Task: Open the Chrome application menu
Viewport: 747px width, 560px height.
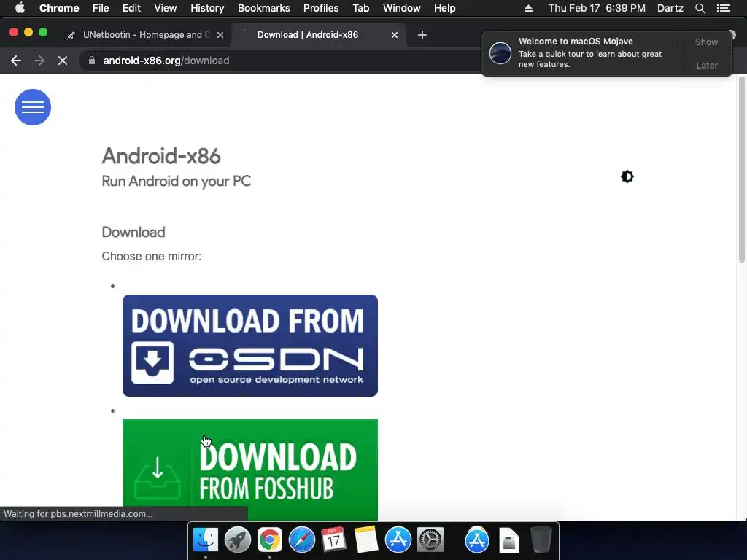Action: click(59, 8)
